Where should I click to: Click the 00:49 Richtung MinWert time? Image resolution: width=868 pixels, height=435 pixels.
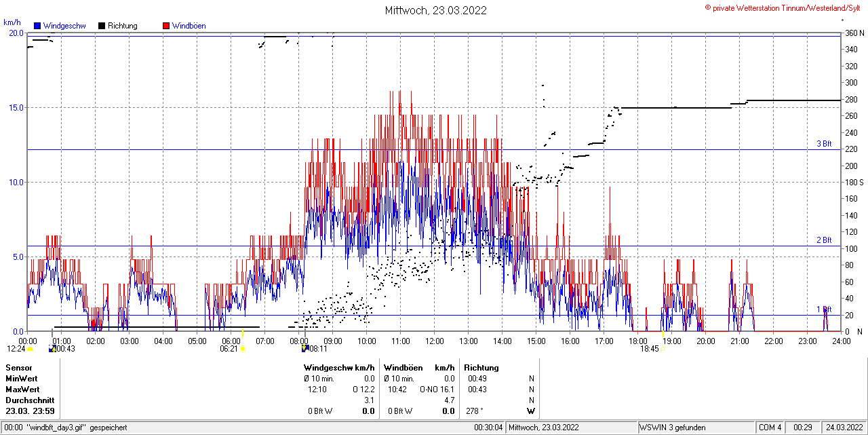[478, 379]
